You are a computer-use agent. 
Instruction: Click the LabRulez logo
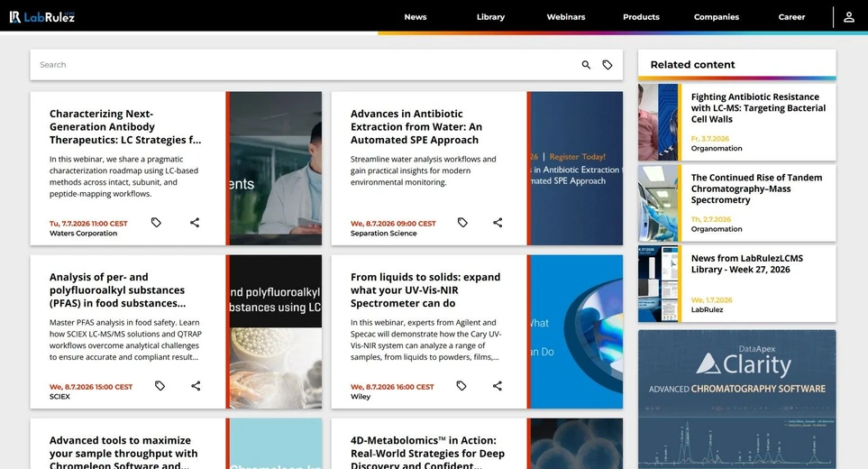coord(42,16)
